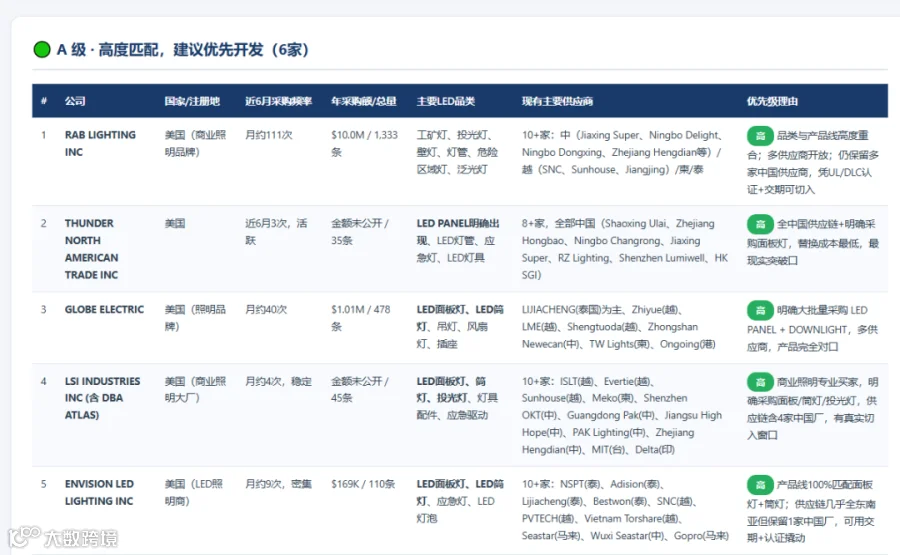
Task: Click supplier cell 10+家:中(Jiaxing Super、Ningbo Delight
Action: pyautogui.click(x=622, y=152)
